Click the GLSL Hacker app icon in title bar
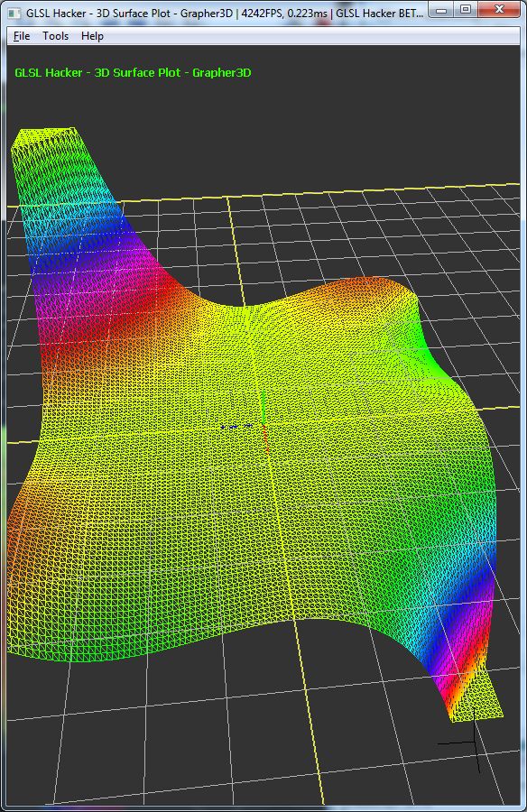The width and height of the screenshot is (527, 812). tap(15, 13)
